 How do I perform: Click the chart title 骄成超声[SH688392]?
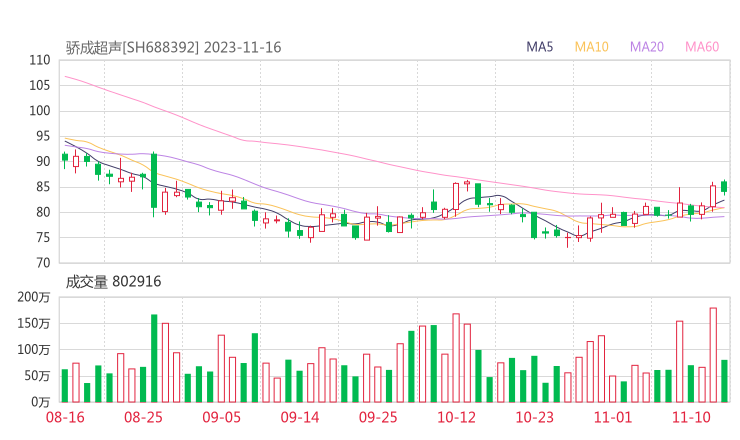pos(132,47)
